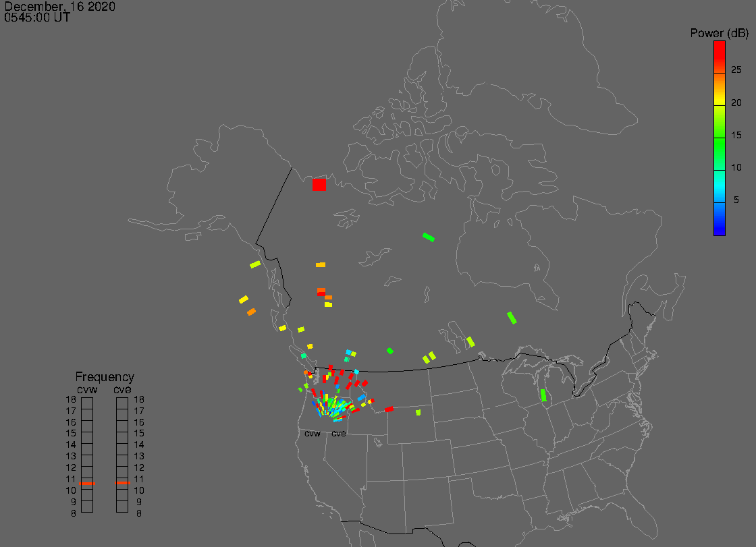Click the green marker west of Hudson Bay
The width and height of the screenshot is (756, 547).
(428, 237)
